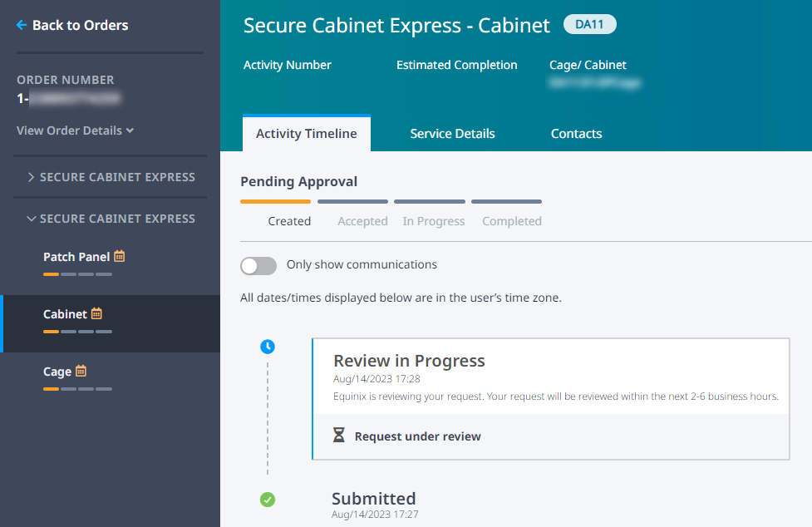Open the Cage activity in sidebar

click(57, 372)
